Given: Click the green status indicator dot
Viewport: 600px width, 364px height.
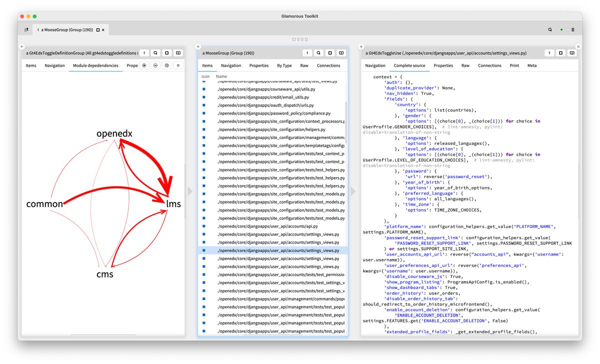Looking at the screenshot, I should tap(561, 30).
